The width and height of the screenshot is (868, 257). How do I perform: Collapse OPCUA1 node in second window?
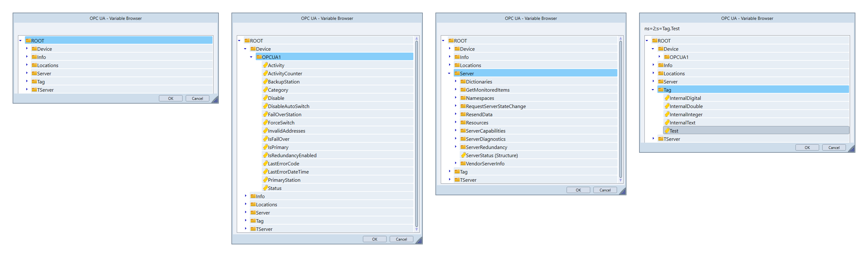[251, 57]
